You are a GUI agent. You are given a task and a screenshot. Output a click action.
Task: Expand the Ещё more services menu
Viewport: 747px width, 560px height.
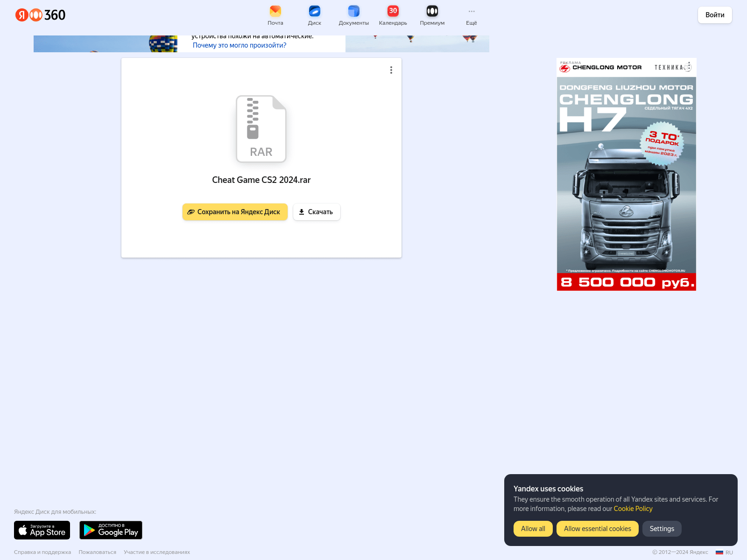click(x=472, y=15)
